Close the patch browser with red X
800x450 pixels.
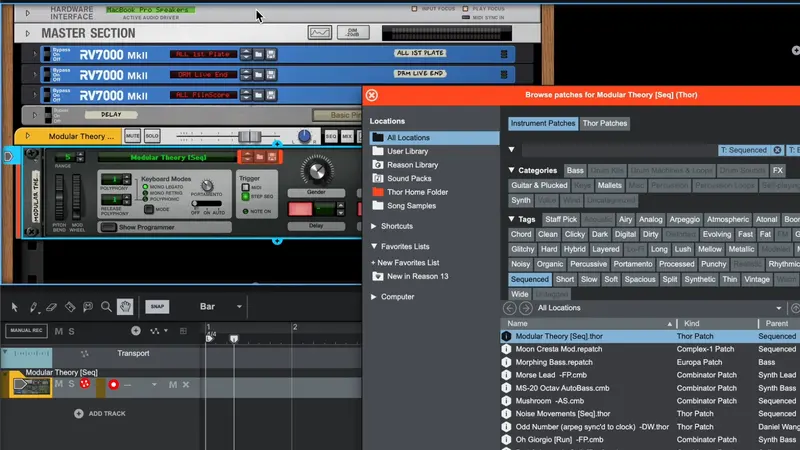pyautogui.click(x=371, y=95)
